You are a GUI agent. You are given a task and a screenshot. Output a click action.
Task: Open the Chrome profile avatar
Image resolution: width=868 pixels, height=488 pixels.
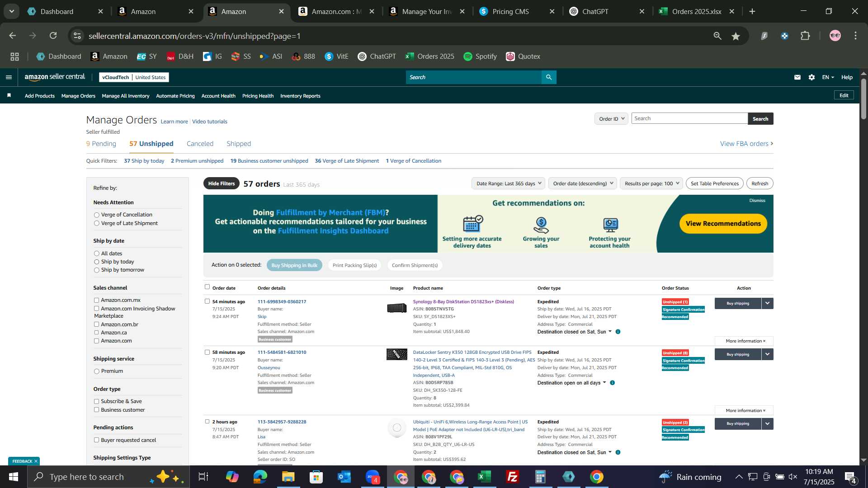835,36
